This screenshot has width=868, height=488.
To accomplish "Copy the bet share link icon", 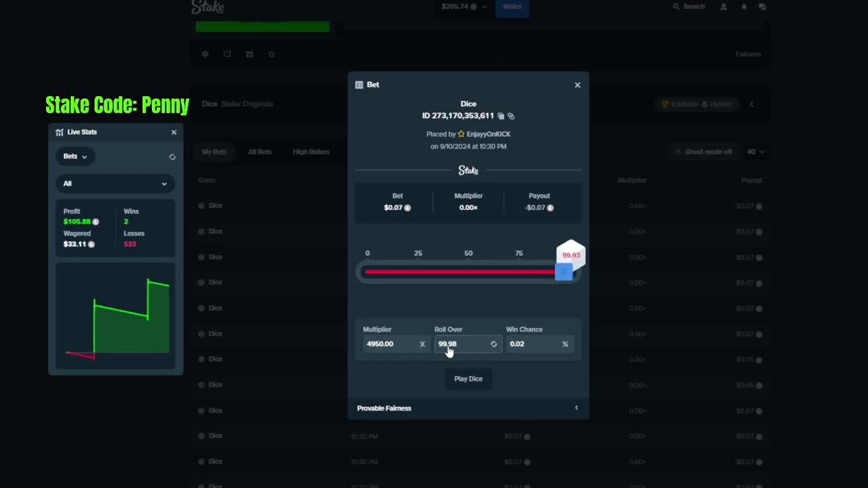I will 511,116.
